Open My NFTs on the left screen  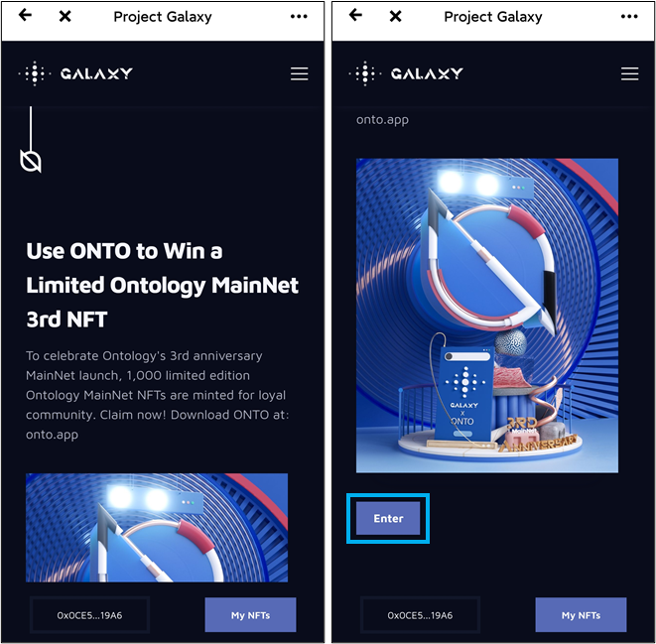point(251,615)
